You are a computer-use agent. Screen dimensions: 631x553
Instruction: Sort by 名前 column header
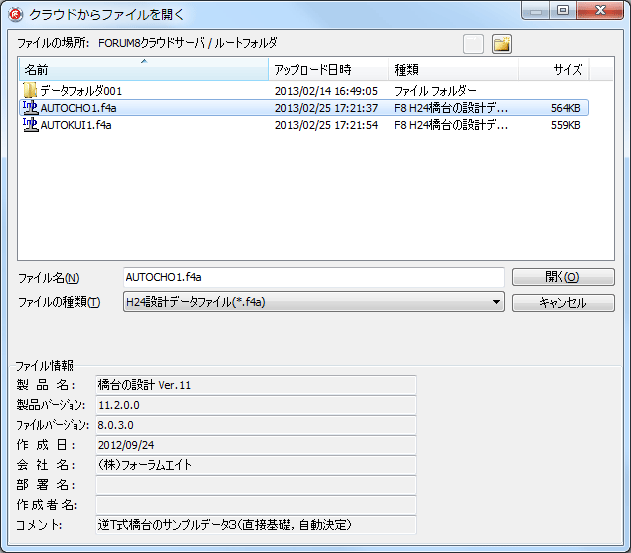[144, 70]
